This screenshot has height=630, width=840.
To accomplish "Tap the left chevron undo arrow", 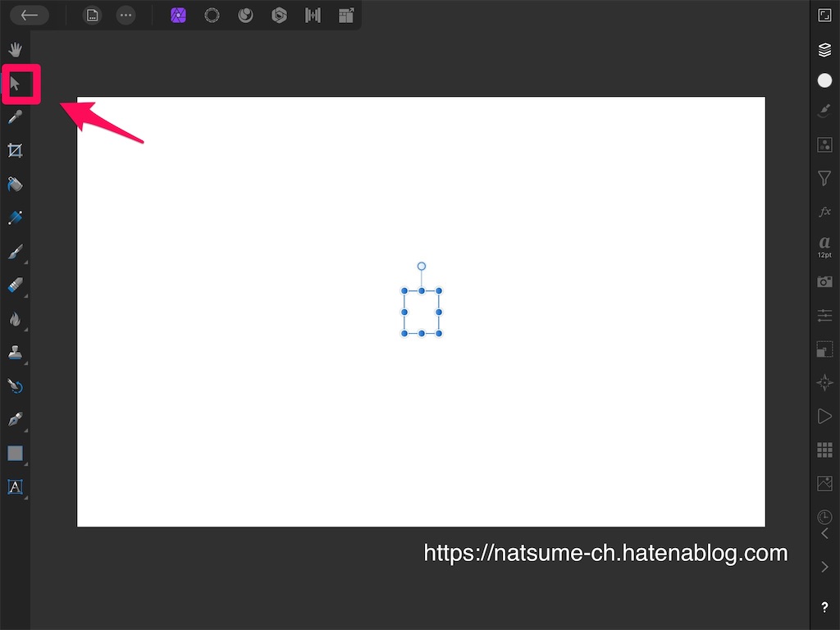I will (824, 533).
